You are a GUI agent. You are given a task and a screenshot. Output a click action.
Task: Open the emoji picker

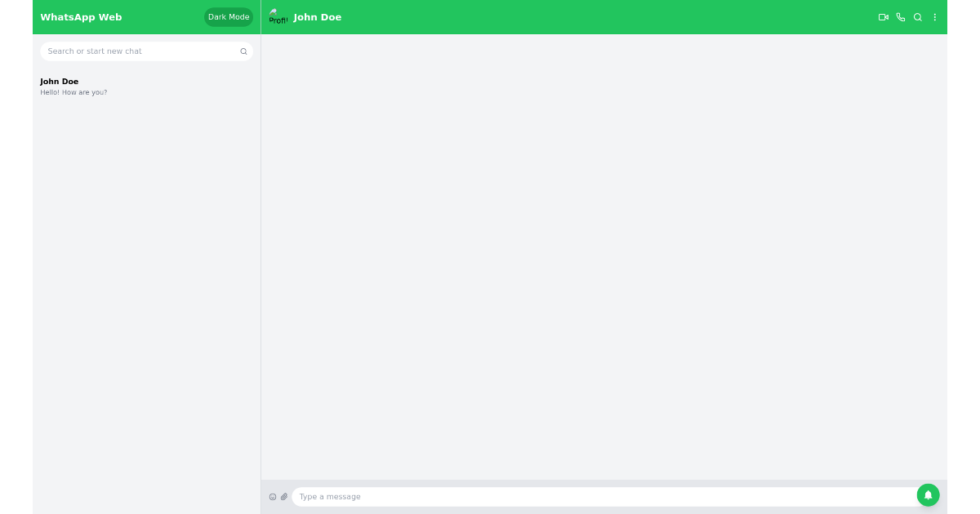point(273,496)
